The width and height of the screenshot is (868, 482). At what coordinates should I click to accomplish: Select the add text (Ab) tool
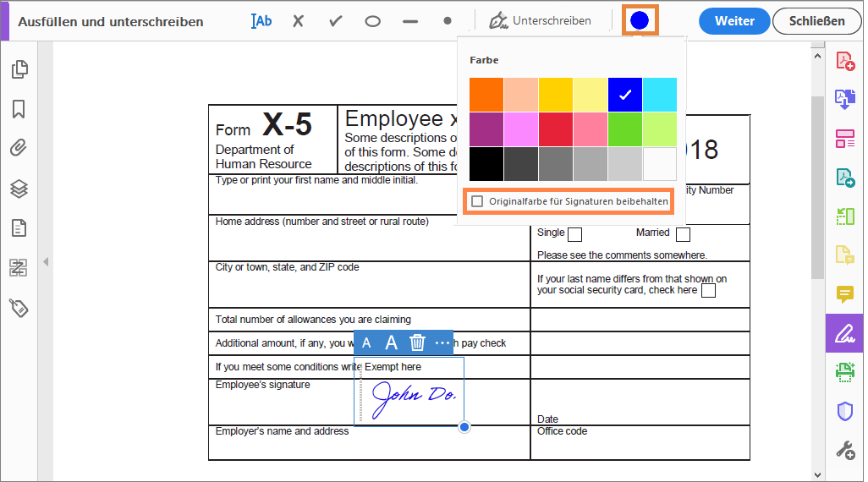[x=261, y=21]
